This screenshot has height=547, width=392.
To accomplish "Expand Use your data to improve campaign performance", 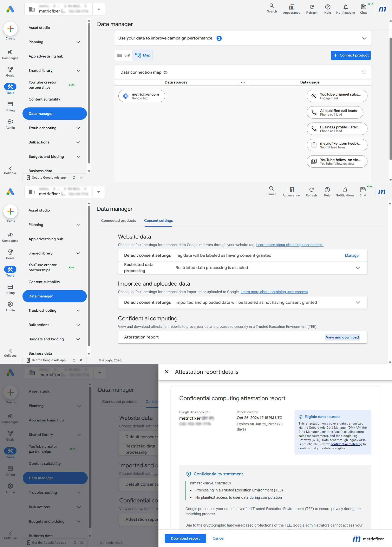I will click(364, 38).
